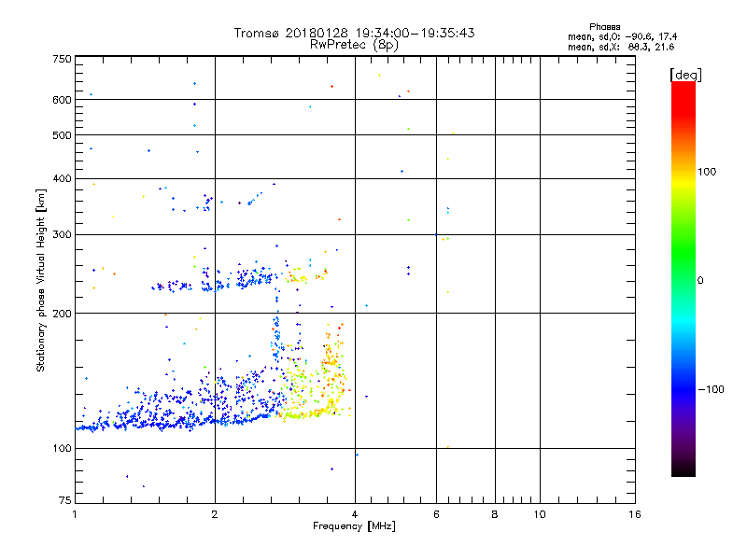Click x-axis tick label '10'
The image size is (747, 560).
(540, 514)
